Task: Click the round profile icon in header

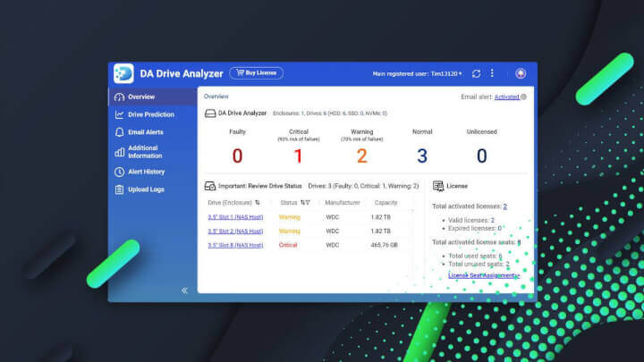Action: point(521,73)
